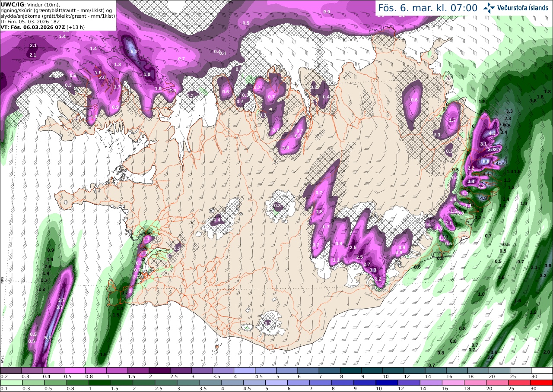The width and height of the screenshot is (553, 392).
Task: Click the 'VT: Fös. 06.03.2026 07Z' valid time line
Action: click(33, 27)
